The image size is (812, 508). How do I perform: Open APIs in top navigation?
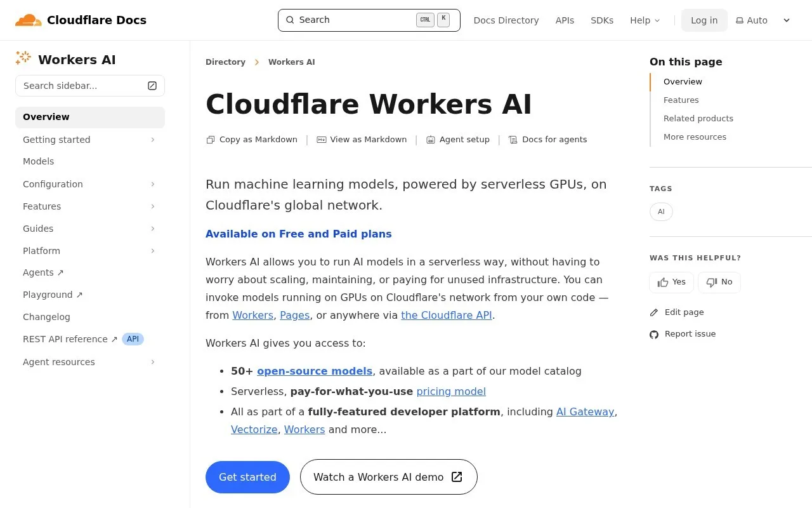click(x=565, y=20)
